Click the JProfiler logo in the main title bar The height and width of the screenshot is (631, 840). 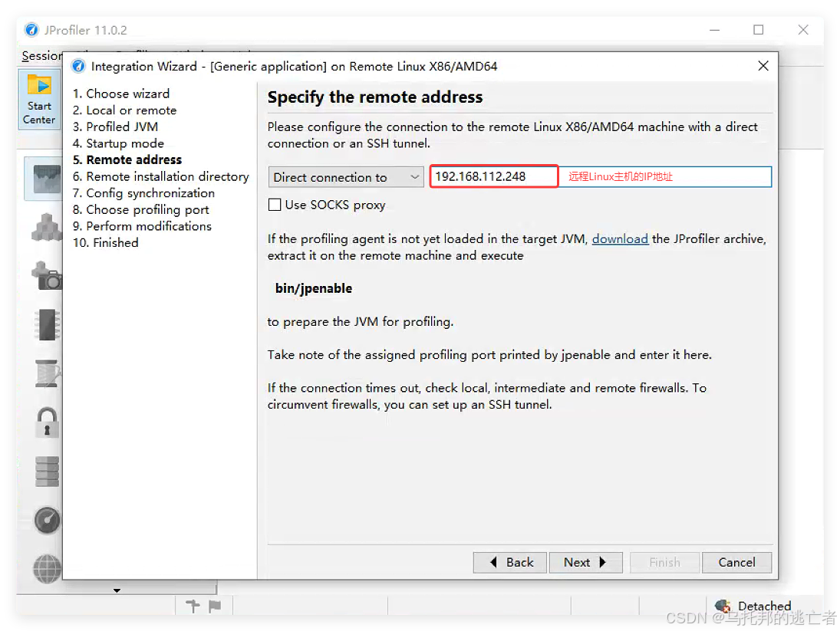31,30
